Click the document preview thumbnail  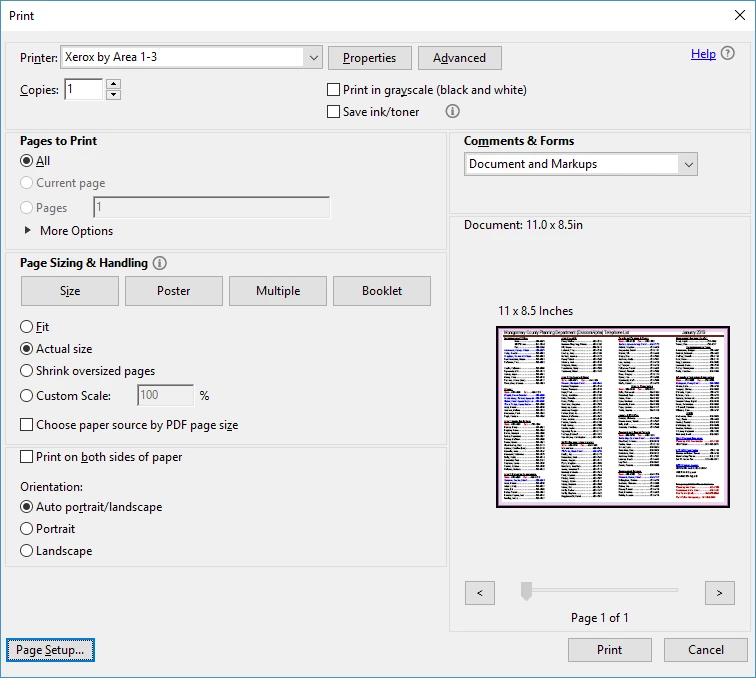[x=612, y=417]
